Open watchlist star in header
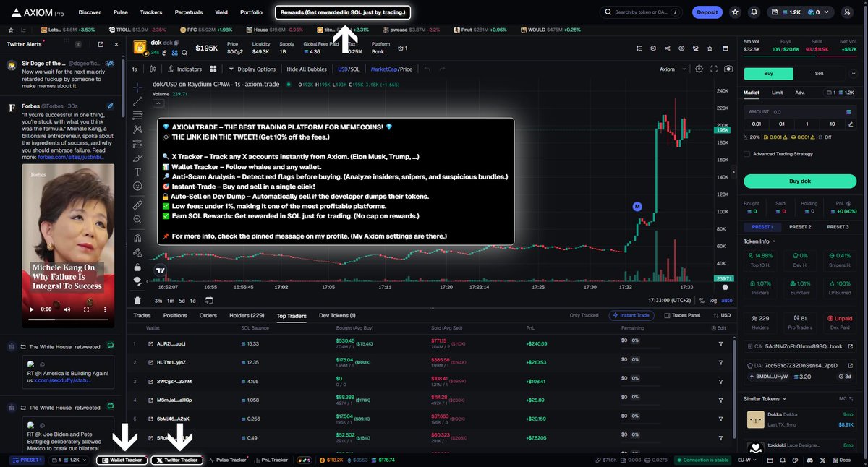Viewport: 868px width, 467px height. [x=736, y=12]
